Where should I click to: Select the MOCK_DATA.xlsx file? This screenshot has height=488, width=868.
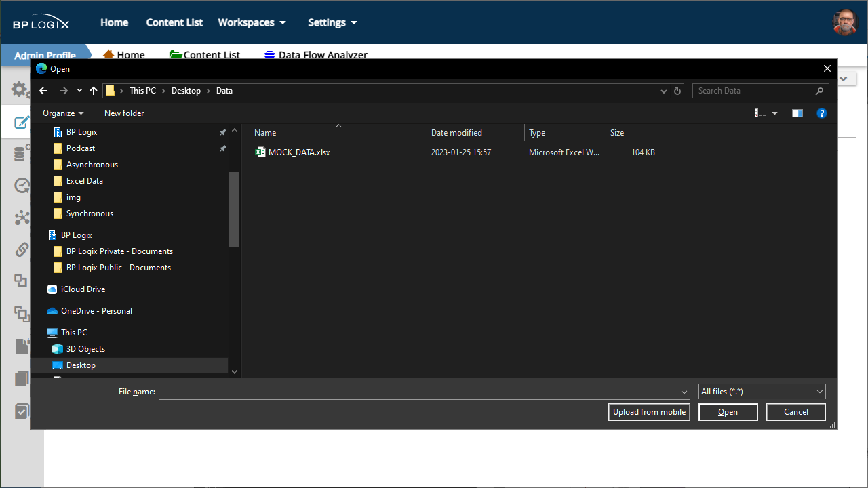(299, 152)
